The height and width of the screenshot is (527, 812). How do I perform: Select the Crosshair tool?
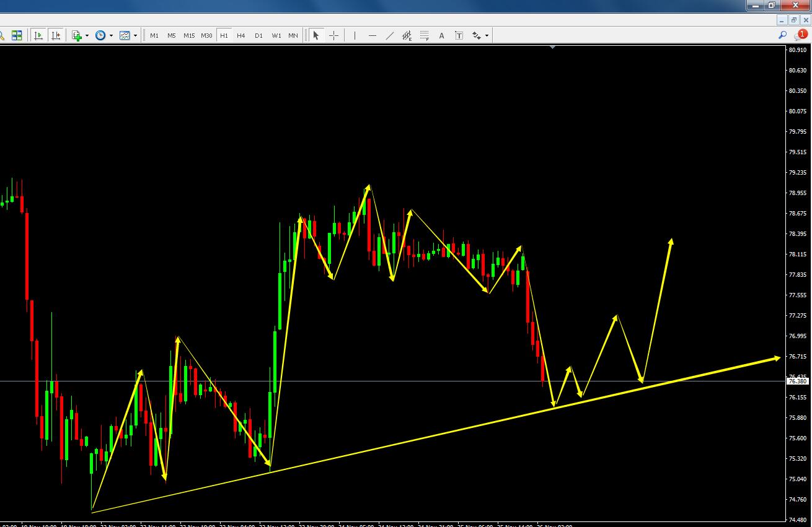[333, 35]
